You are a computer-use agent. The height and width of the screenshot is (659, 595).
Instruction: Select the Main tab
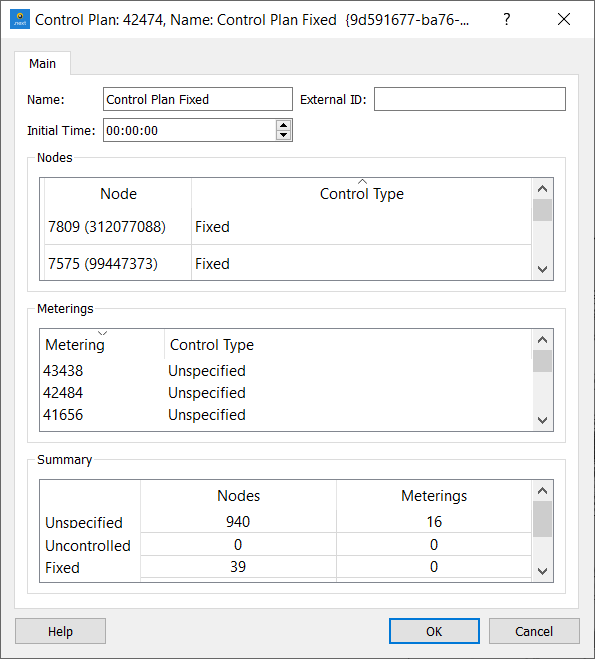[x=42, y=63]
